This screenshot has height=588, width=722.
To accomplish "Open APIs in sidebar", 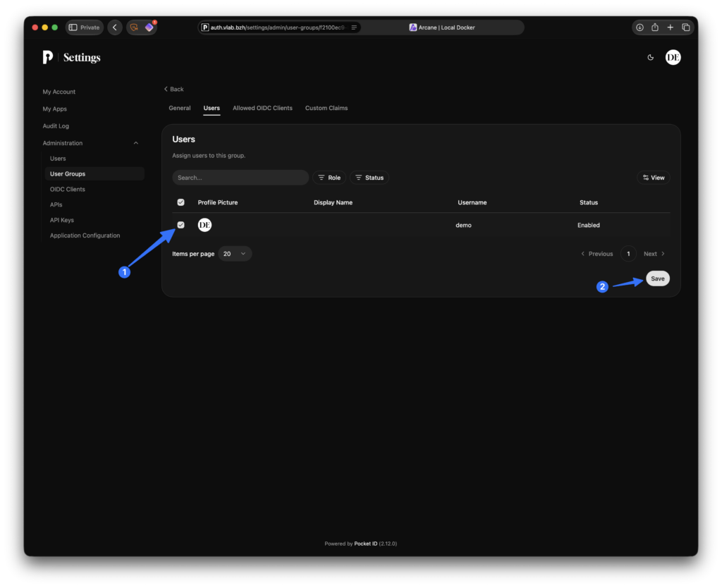I will point(56,205).
